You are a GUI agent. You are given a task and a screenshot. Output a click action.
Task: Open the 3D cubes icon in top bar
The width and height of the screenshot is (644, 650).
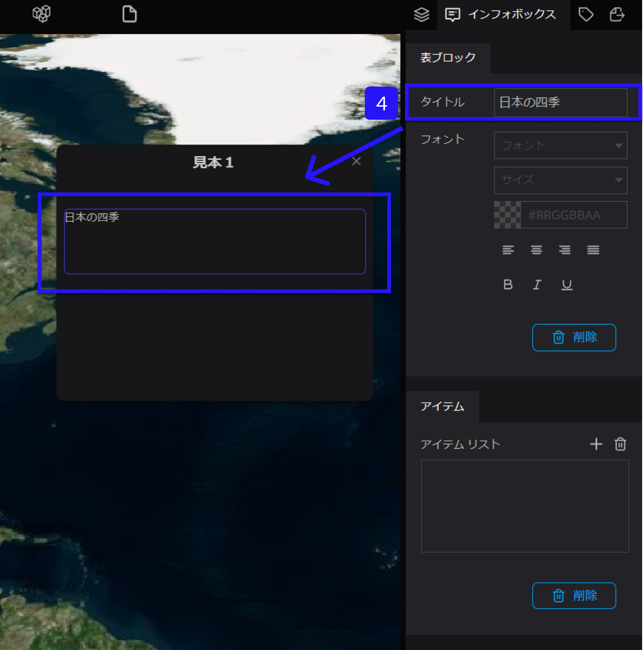pyautogui.click(x=41, y=14)
